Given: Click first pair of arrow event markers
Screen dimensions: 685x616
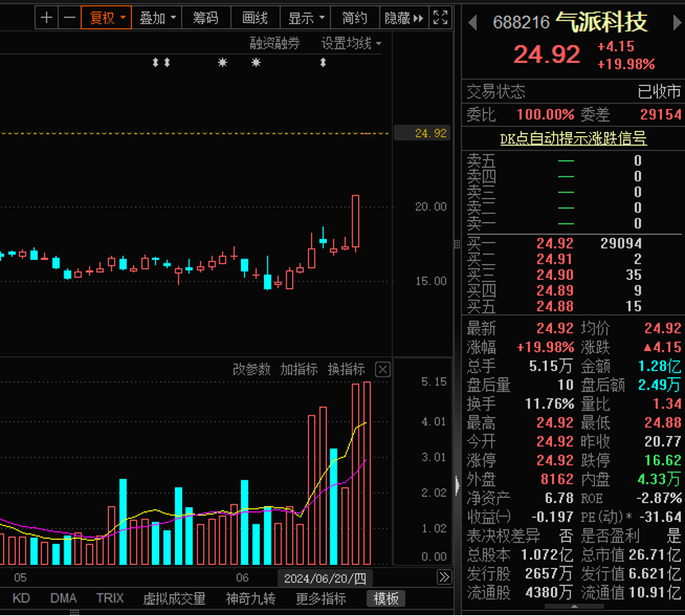Looking at the screenshot, I should tap(161, 63).
